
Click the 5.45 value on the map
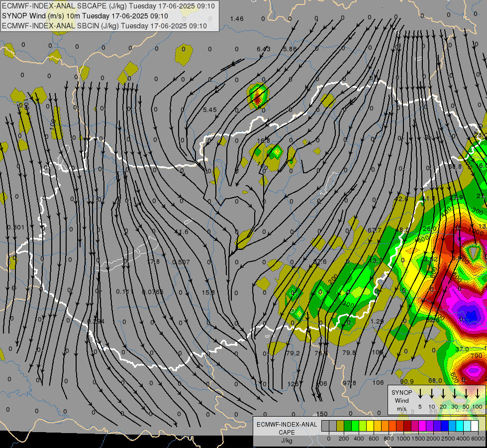tap(209, 110)
